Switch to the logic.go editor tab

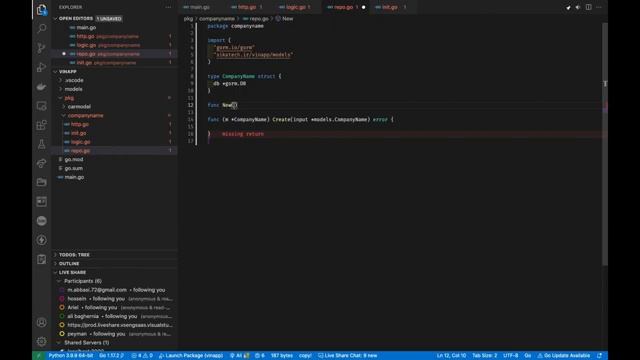(296, 7)
